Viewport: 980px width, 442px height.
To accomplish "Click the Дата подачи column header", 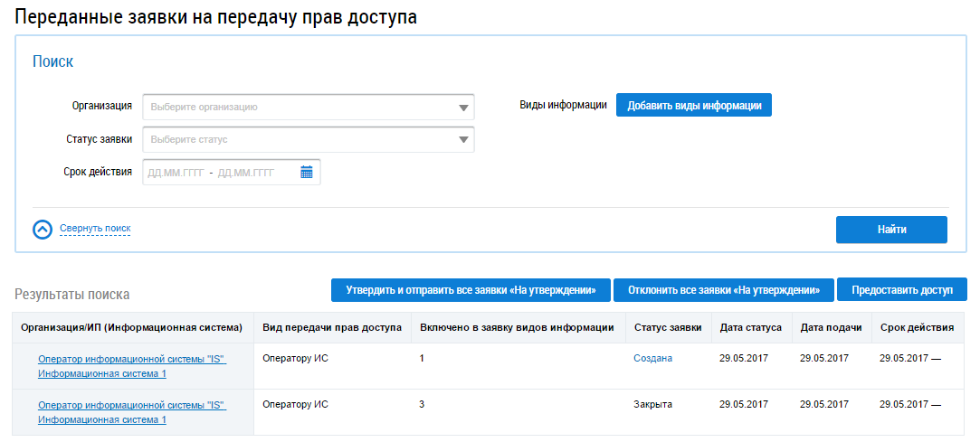I will point(831,327).
